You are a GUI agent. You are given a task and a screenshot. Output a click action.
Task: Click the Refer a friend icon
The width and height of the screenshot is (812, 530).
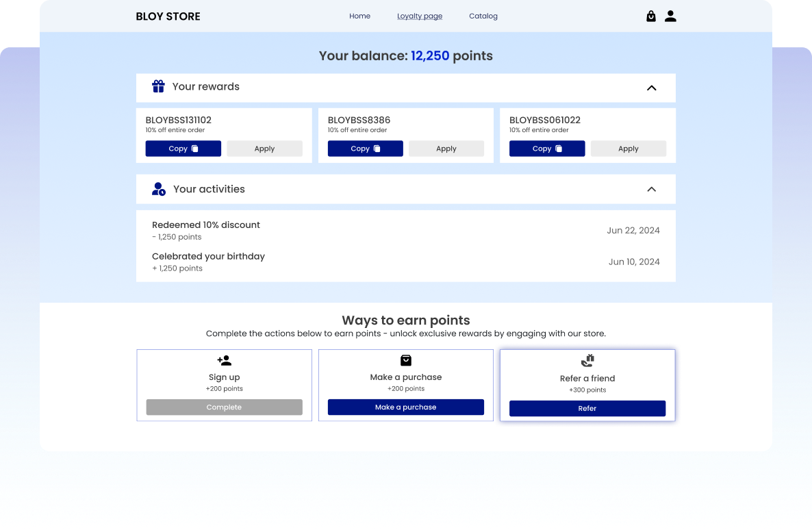tap(587, 361)
